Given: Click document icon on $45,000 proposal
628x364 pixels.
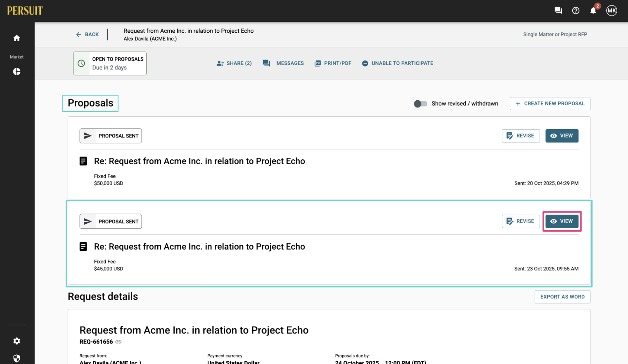Looking at the screenshot, I should [x=83, y=247].
